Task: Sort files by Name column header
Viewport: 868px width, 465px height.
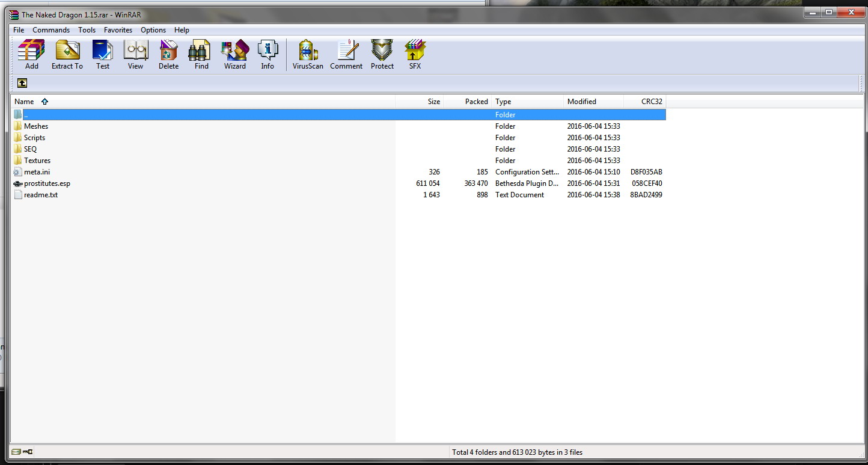Action: [203, 102]
